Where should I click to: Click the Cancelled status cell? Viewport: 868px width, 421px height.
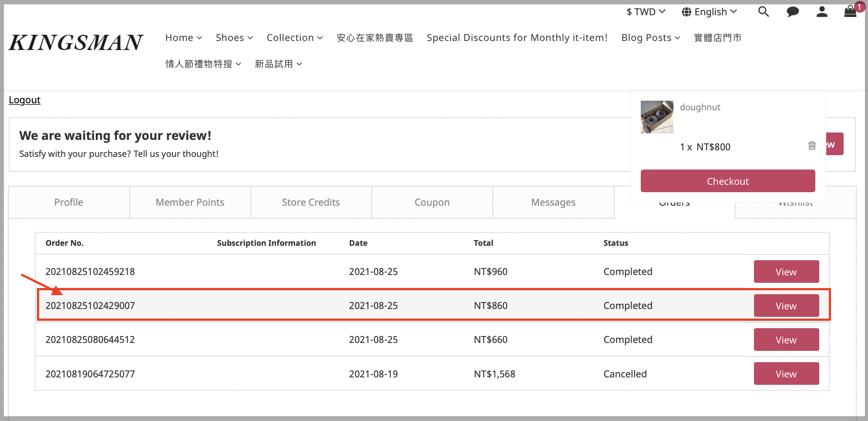[x=625, y=374]
